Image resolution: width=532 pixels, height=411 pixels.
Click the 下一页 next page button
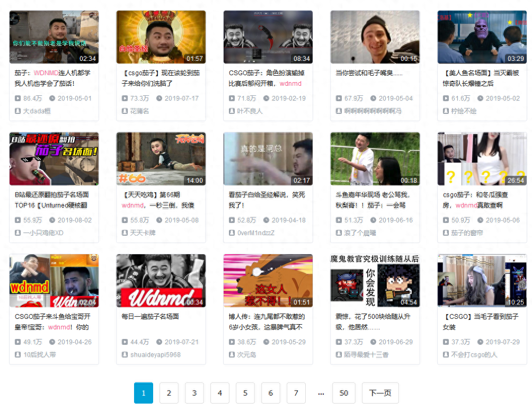[x=380, y=393]
